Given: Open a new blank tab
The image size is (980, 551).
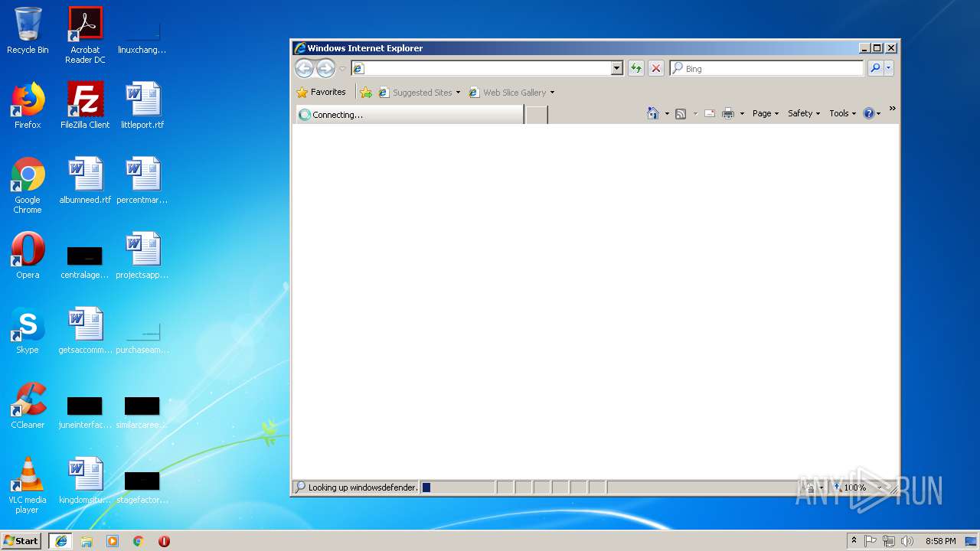Looking at the screenshot, I should pos(537,115).
